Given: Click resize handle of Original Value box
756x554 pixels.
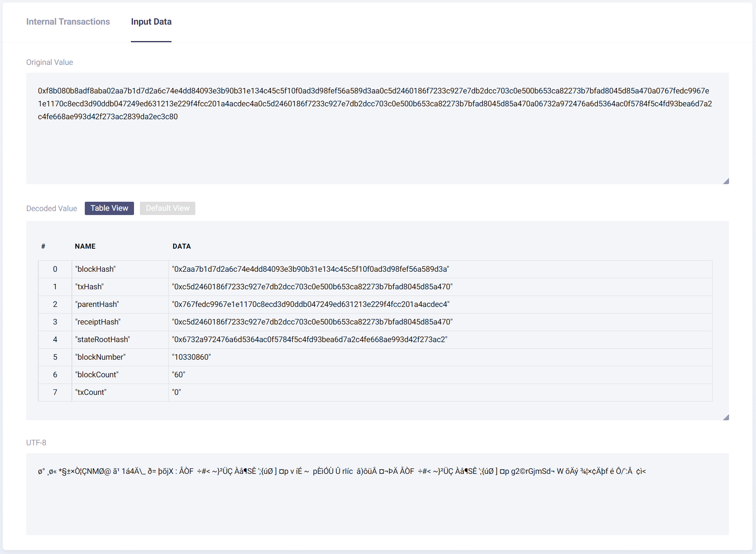Looking at the screenshot, I should point(726,181).
